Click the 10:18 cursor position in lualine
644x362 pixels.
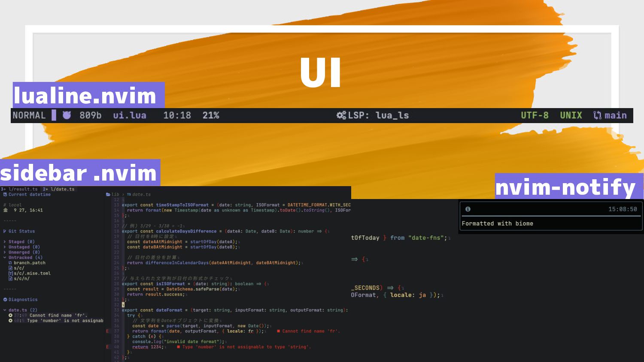[177, 115]
